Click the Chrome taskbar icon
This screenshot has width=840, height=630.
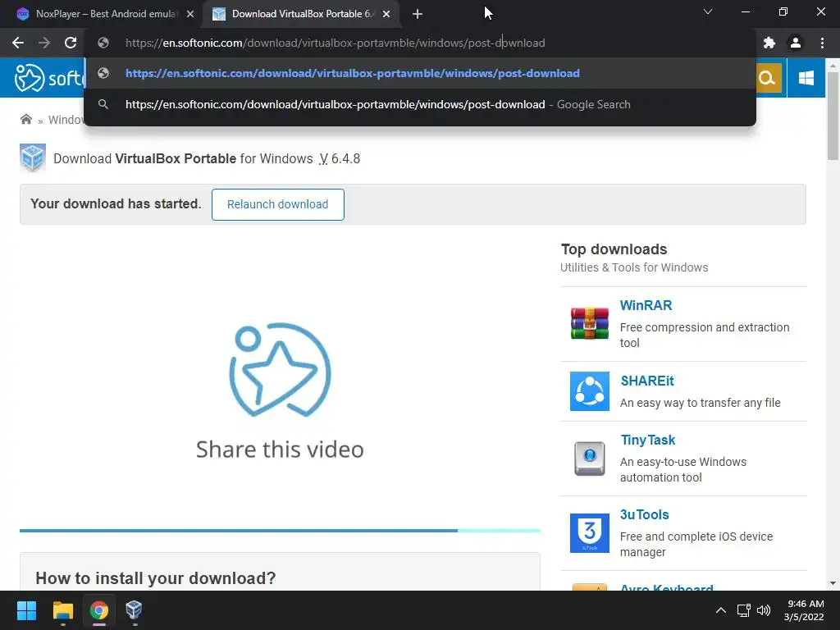(x=98, y=610)
